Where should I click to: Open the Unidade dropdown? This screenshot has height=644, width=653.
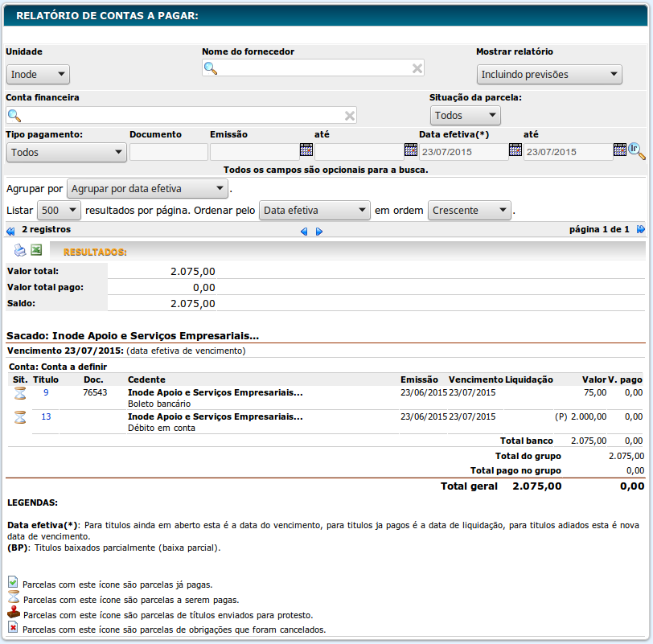pyautogui.click(x=38, y=75)
